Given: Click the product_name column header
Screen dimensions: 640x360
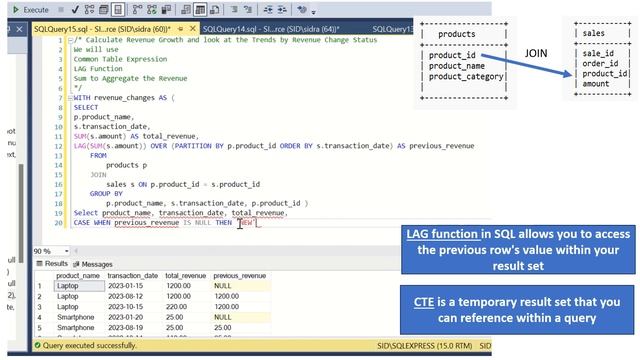Looking at the screenshot, I should 78,276.
